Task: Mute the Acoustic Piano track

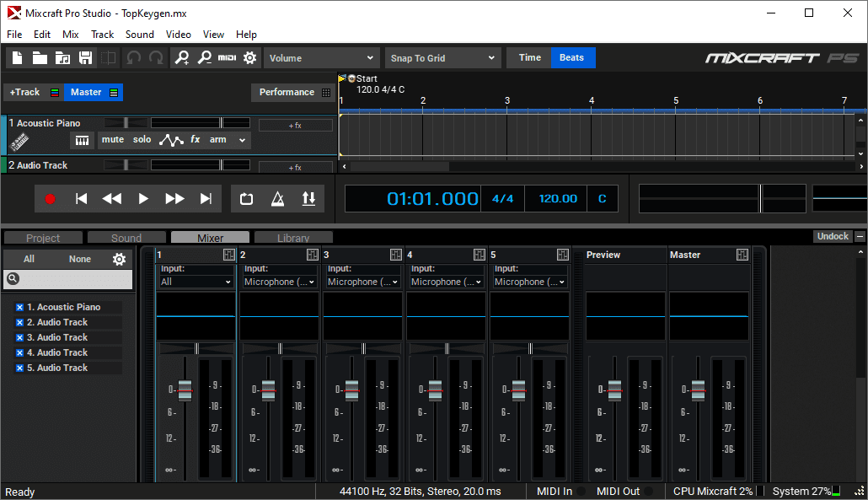Action: click(x=112, y=140)
